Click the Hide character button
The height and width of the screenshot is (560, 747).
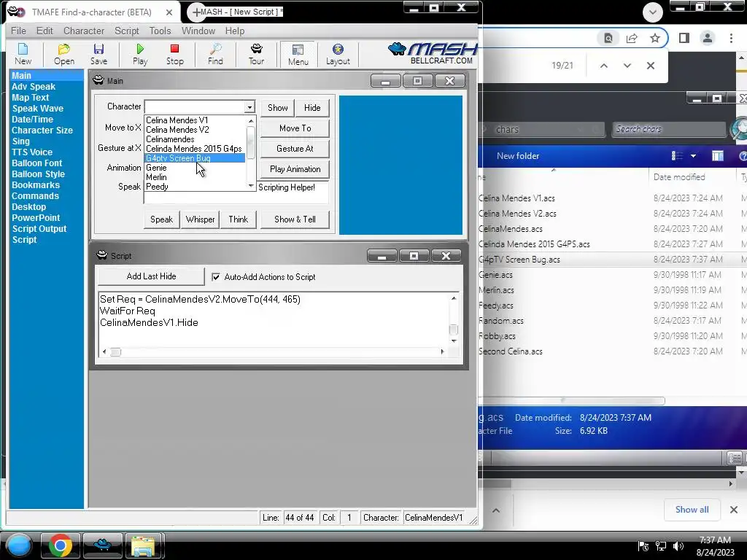[x=312, y=108]
